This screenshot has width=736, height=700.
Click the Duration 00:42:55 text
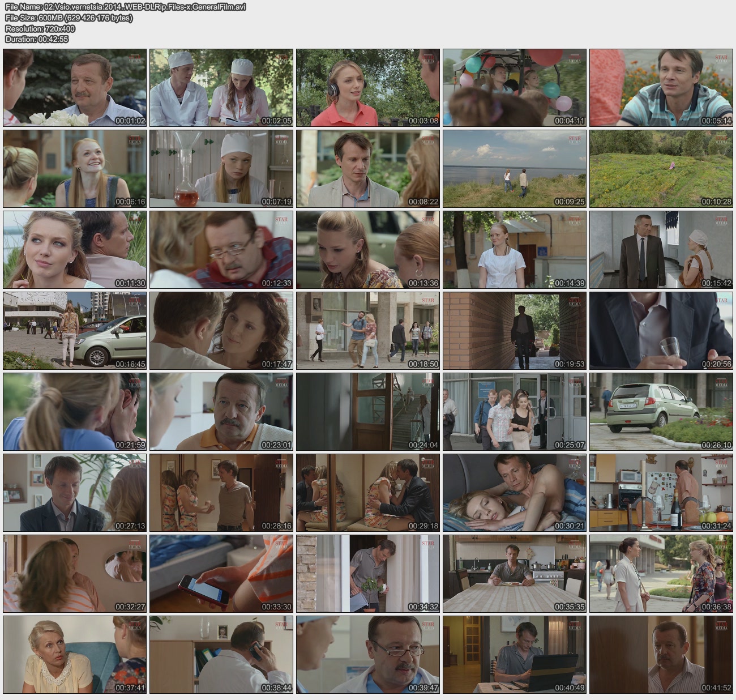37,39
